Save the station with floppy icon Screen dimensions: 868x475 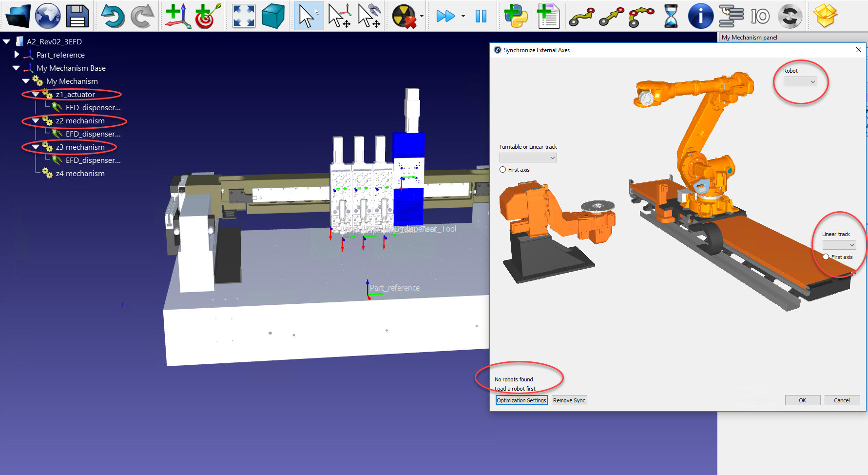pyautogui.click(x=77, y=16)
